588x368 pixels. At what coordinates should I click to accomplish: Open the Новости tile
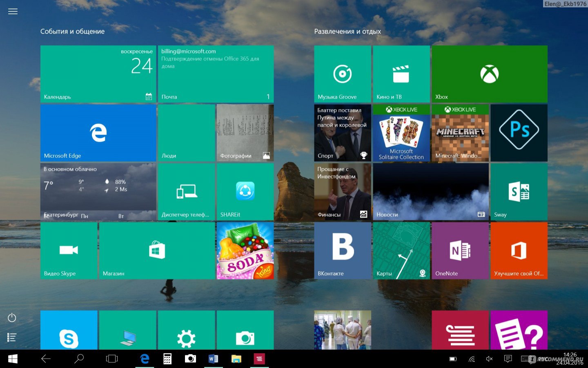431,191
